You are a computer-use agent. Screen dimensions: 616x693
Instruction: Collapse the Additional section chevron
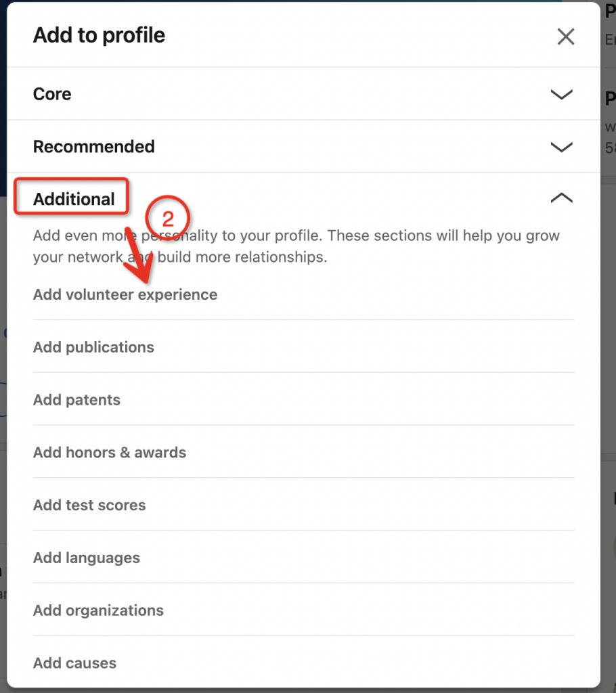coord(561,199)
